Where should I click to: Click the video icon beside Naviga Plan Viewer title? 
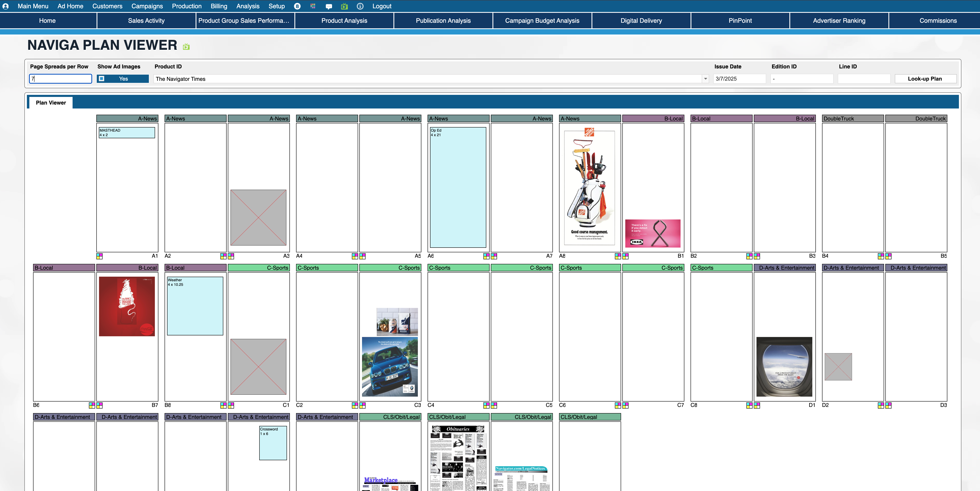pyautogui.click(x=186, y=46)
